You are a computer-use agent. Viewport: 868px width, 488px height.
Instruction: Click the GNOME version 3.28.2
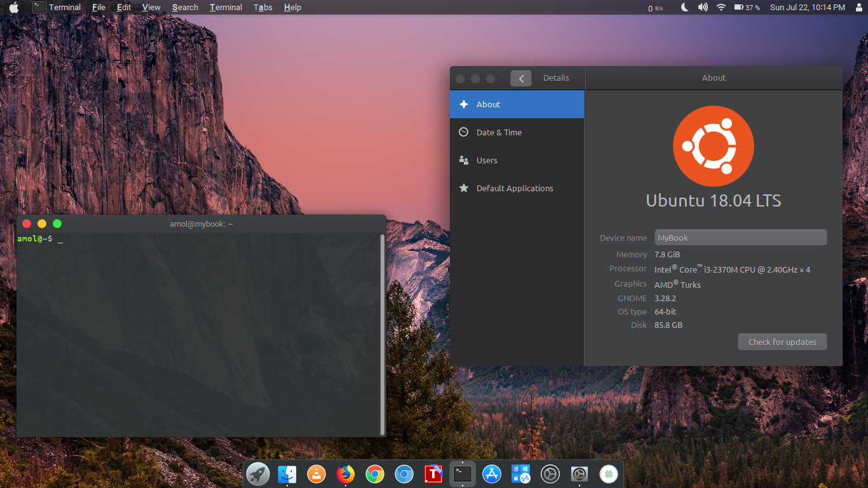665,298
